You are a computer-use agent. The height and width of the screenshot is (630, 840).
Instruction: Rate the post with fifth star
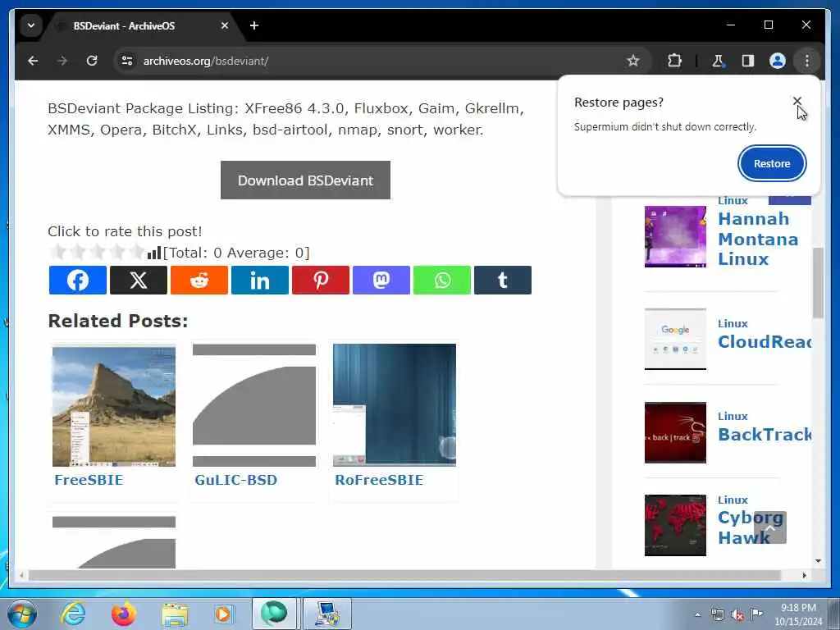coord(137,251)
